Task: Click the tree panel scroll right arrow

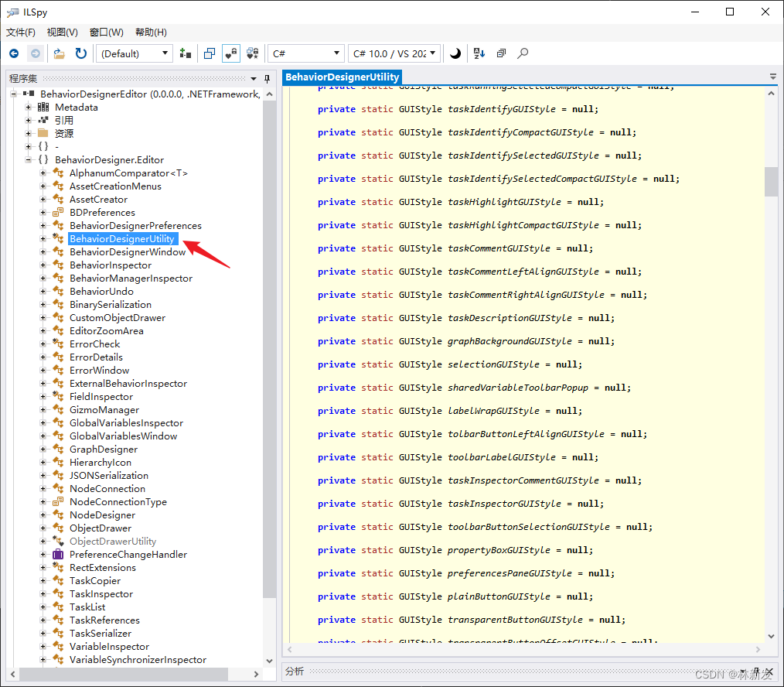Action: [x=256, y=674]
